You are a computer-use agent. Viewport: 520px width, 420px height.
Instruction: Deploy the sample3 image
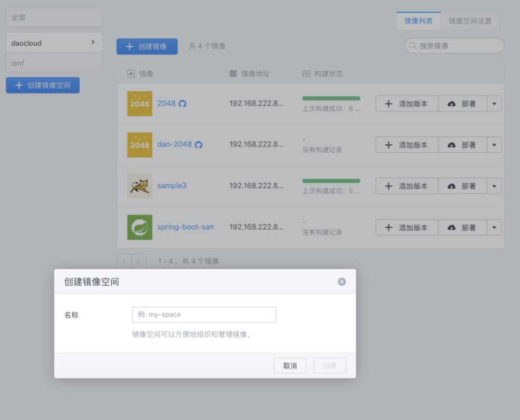pos(463,186)
